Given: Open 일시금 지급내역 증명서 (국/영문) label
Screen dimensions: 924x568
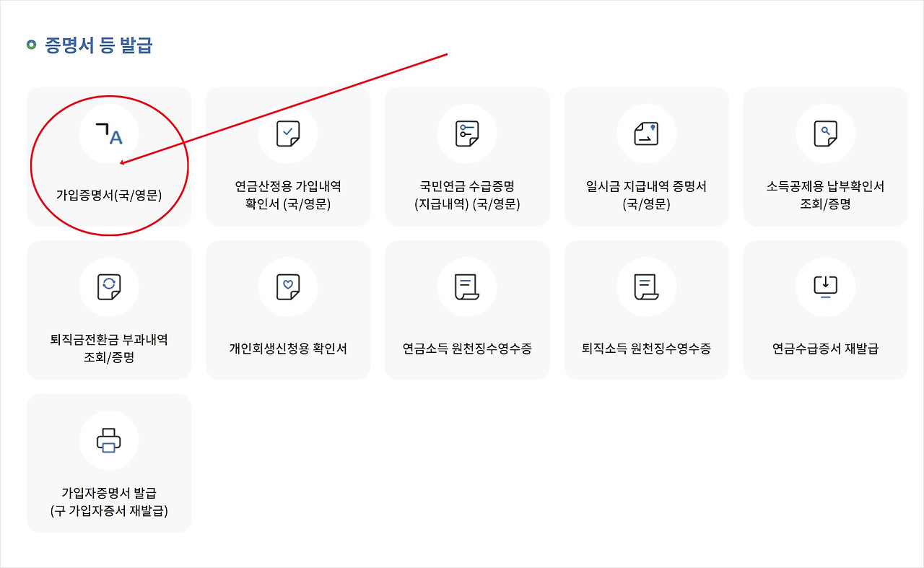Looking at the screenshot, I should point(646,195).
